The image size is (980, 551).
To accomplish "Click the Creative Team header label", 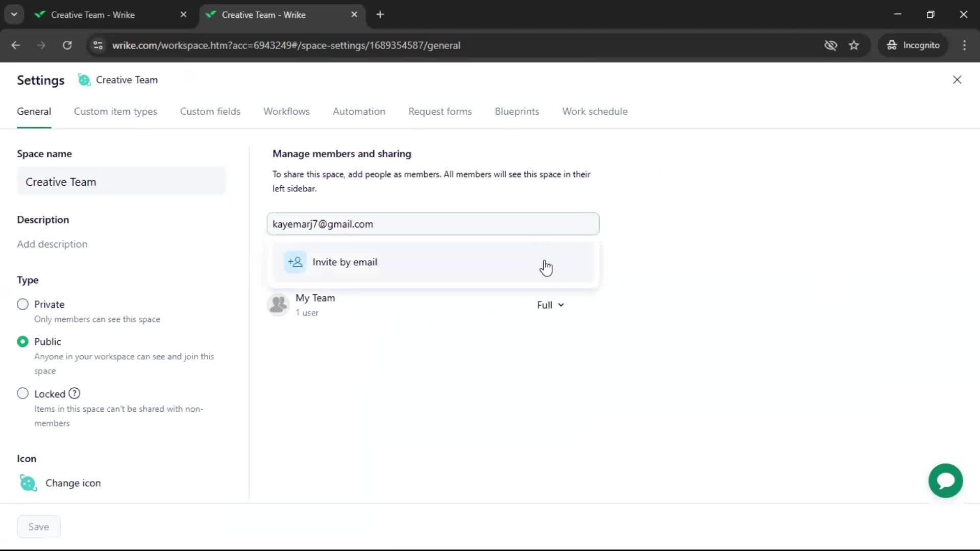I will 127,80.
